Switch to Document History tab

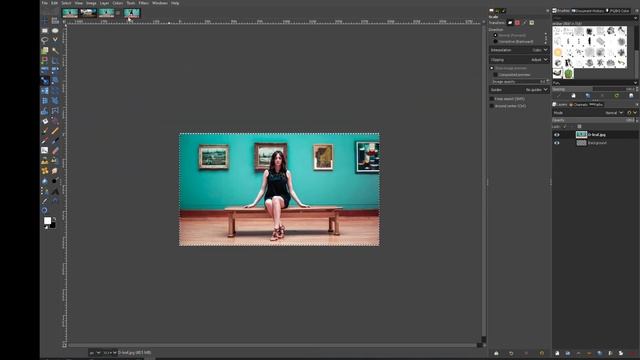click(x=588, y=11)
